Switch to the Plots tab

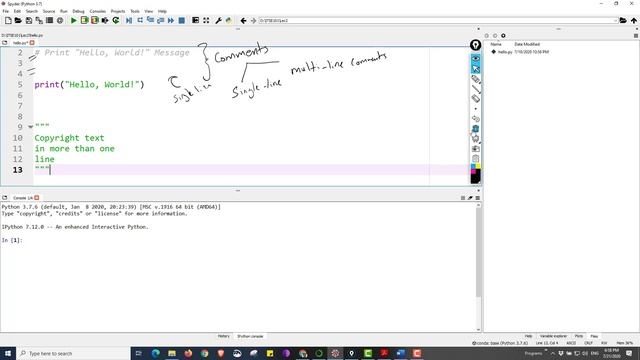pos(579,336)
